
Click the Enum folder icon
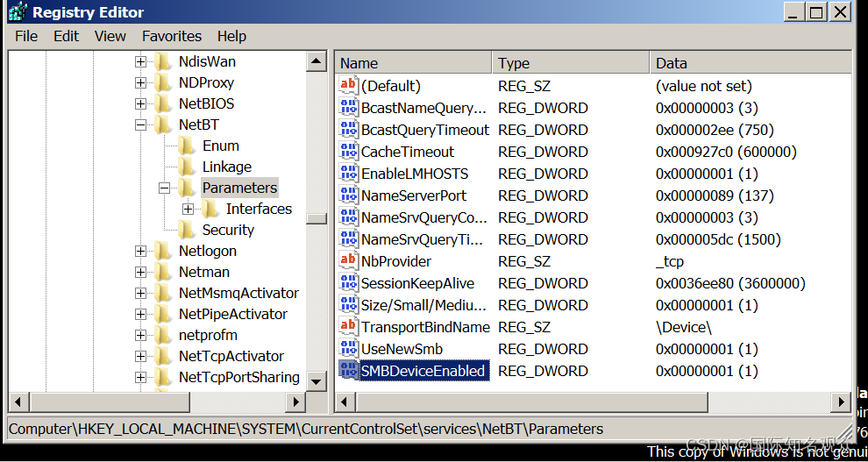pos(187,146)
